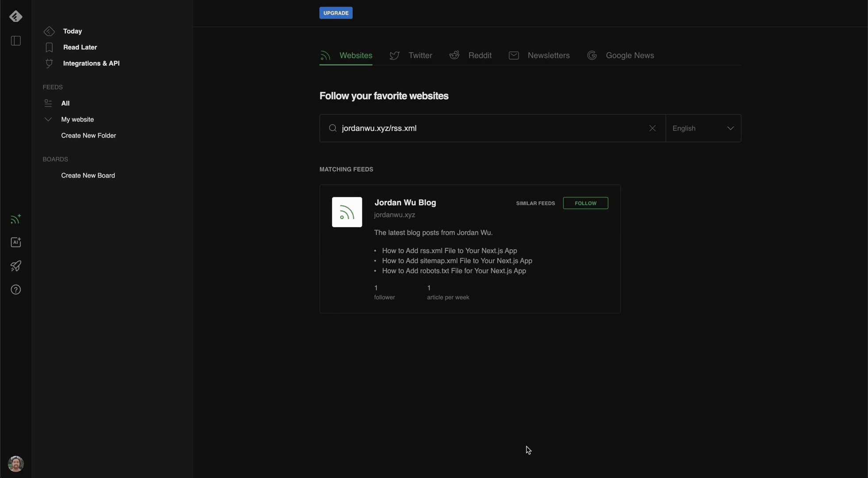
Task: Collapse the My website folder chevron
Action: (x=48, y=119)
